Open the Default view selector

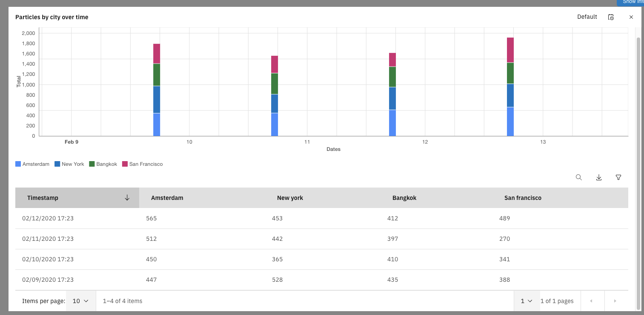[x=587, y=17]
